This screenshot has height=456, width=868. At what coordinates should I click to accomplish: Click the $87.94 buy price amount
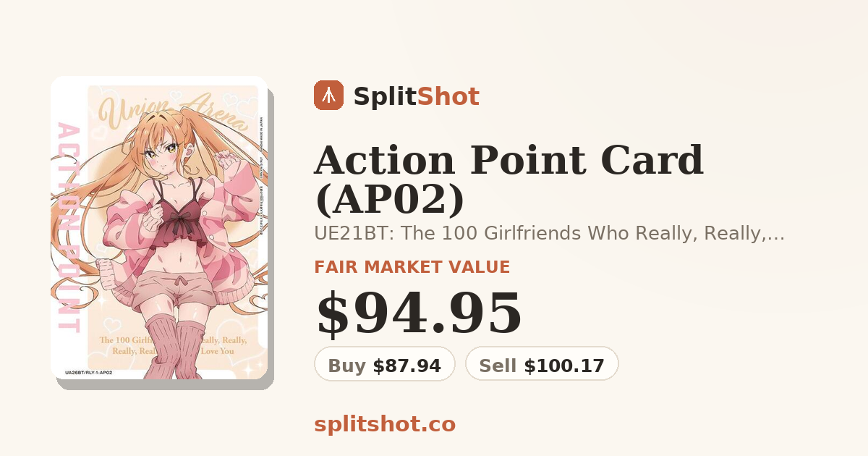click(407, 366)
